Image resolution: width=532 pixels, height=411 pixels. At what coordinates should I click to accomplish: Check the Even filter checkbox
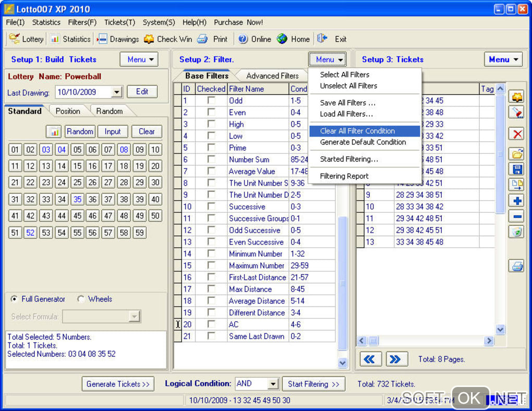(x=211, y=112)
